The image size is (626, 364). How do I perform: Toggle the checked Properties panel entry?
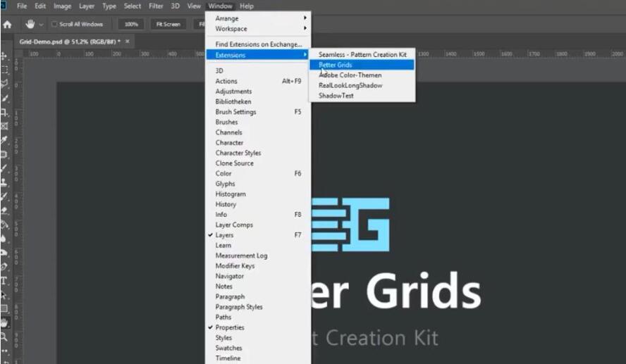pyautogui.click(x=258, y=327)
